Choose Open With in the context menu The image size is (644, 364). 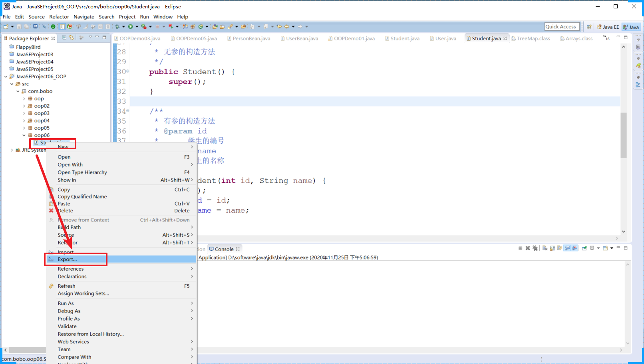point(121,164)
